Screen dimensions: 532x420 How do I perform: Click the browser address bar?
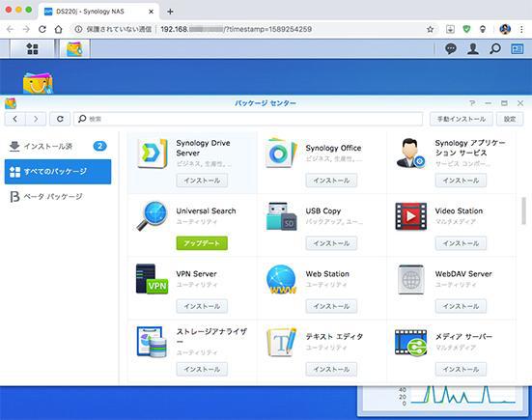[255, 30]
